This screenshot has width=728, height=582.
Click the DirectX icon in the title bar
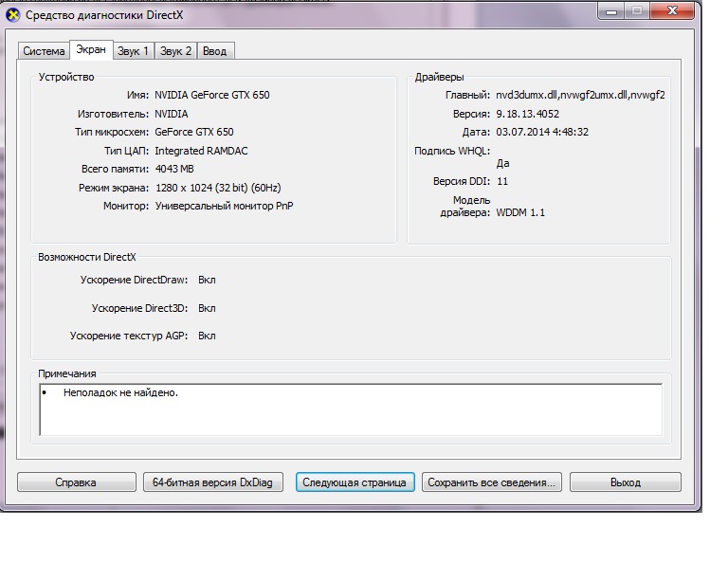(x=12, y=13)
